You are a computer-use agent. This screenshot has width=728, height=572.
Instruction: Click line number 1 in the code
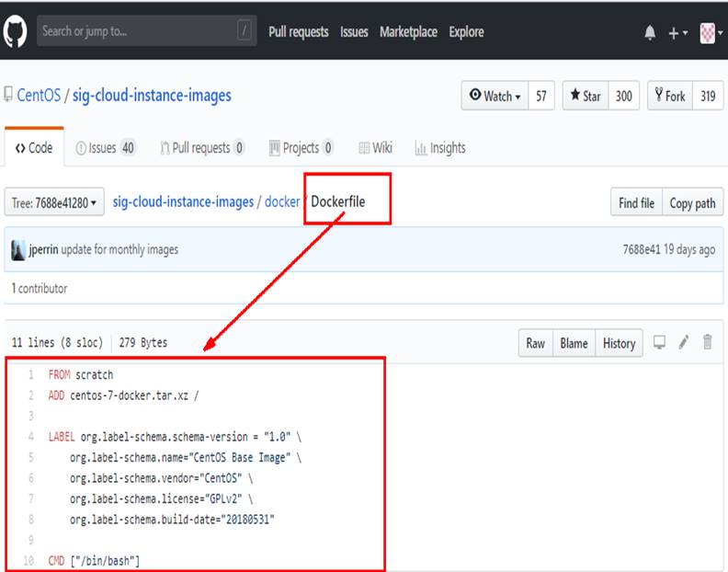(30, 374)
